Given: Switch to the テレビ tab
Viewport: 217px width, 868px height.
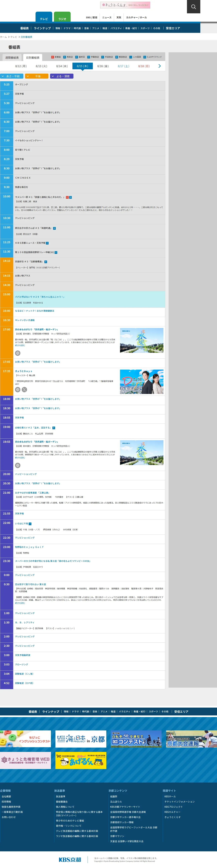Looking at the screenshot, I should tap(44, 17).
